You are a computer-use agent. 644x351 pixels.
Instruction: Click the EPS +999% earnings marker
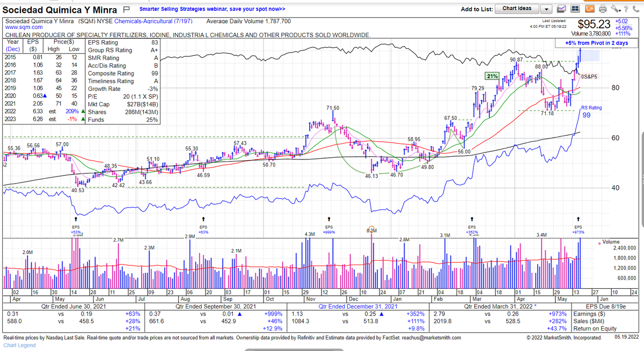click(x=328, y=228)
